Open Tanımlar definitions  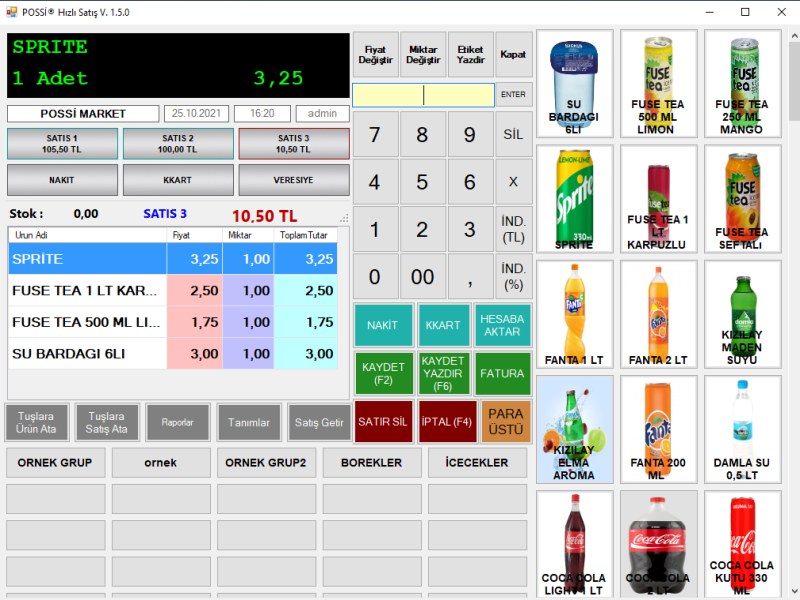(248, 422)
